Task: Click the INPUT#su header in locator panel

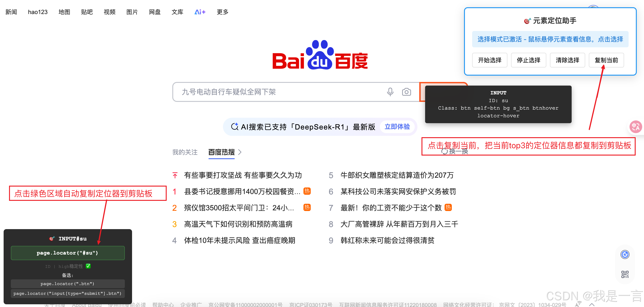Action: coord(68,238)
